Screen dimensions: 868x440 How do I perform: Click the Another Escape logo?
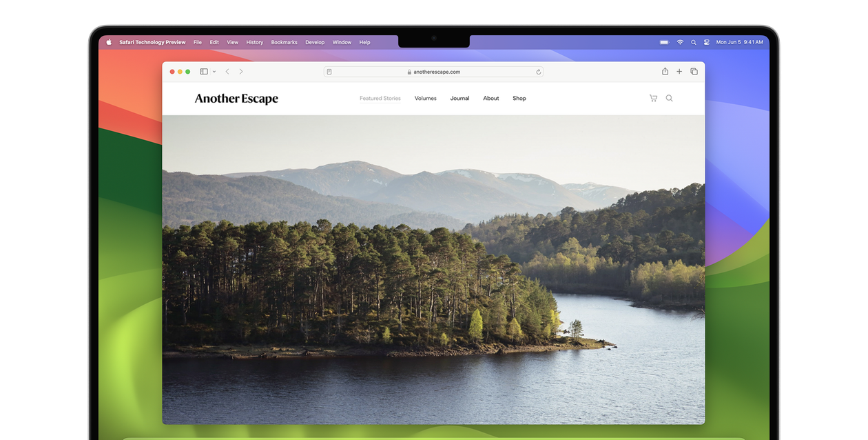click(x=236, y=99)
